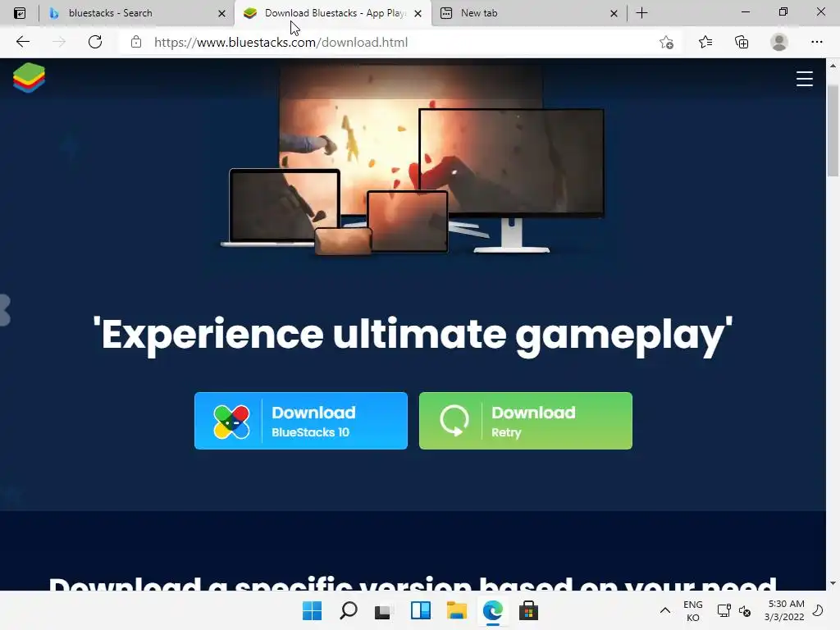Screen dimensions: 840x630
Task: Open the network status tray icon
Action: pyautogui.click(x=724, y=610)
